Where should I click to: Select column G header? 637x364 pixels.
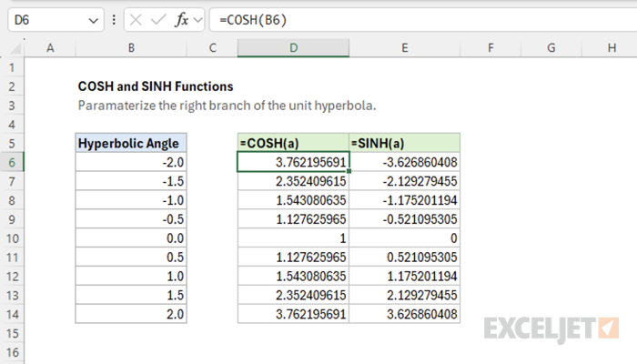(x=551, y=48)
